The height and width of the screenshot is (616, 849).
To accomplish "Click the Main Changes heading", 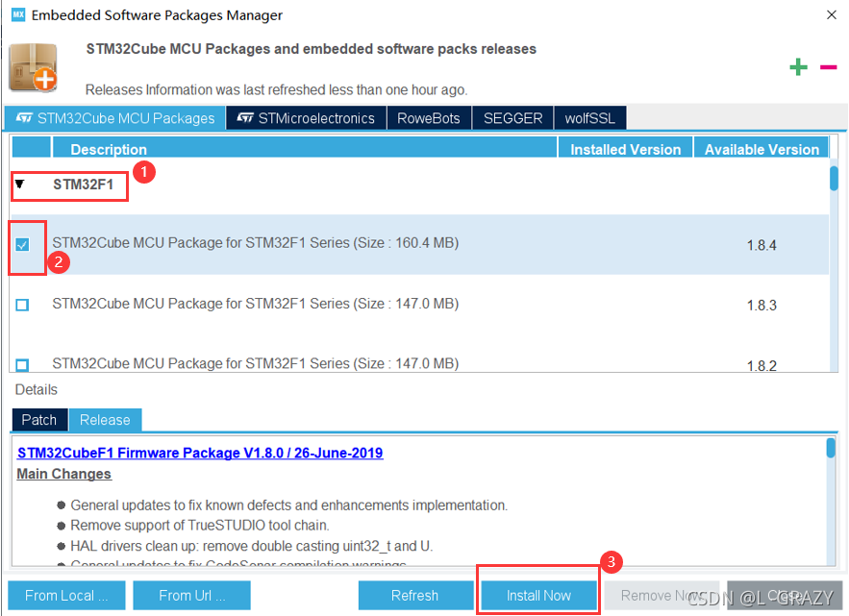I will (63, 474).
